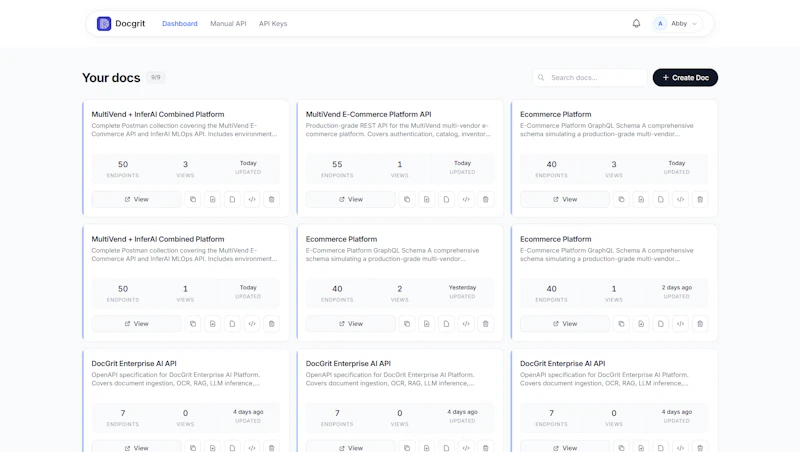
Task: View the Ecommerce Platform doc updated 2 days ago
Action: (x=565, y=324)
